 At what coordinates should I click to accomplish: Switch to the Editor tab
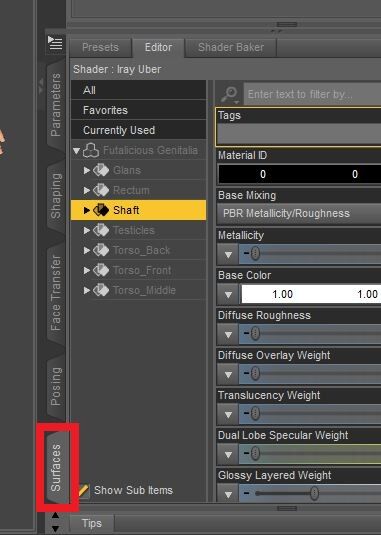coord(158,47)
